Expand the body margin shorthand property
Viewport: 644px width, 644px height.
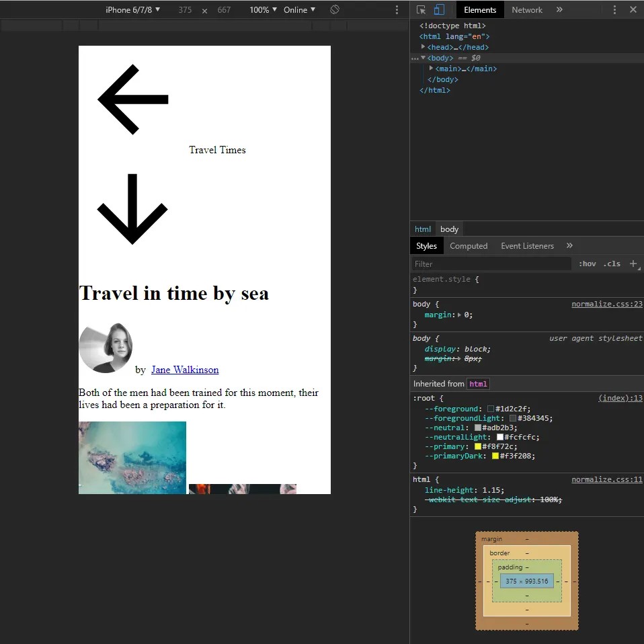point(459,315)
